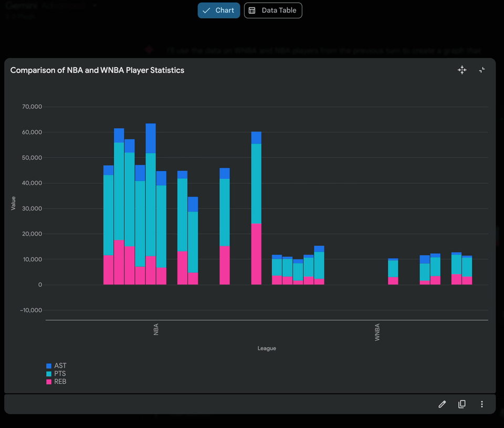The image size is (504, 428).
Task: Collapse the chart with the shrink icon
Action: (x=481, y=70)
